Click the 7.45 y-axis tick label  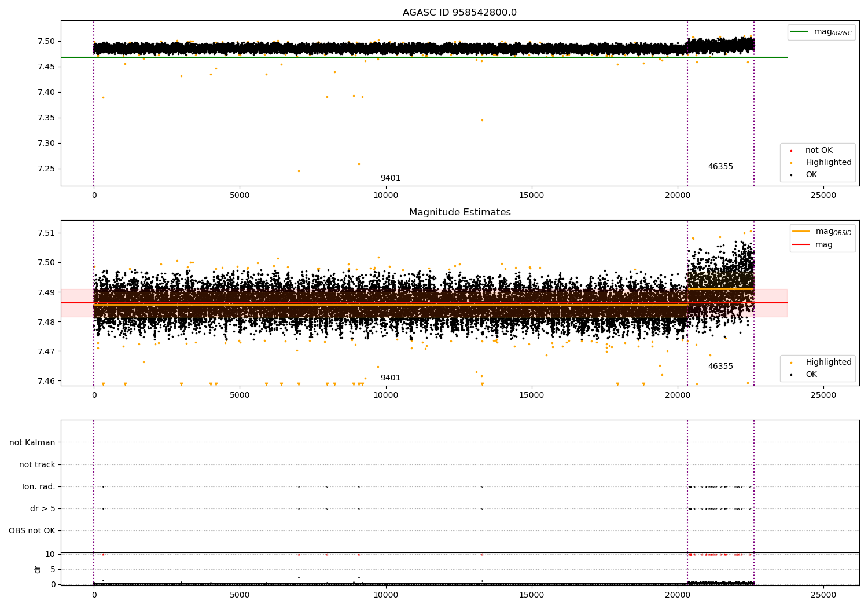[x=46, y=67]
